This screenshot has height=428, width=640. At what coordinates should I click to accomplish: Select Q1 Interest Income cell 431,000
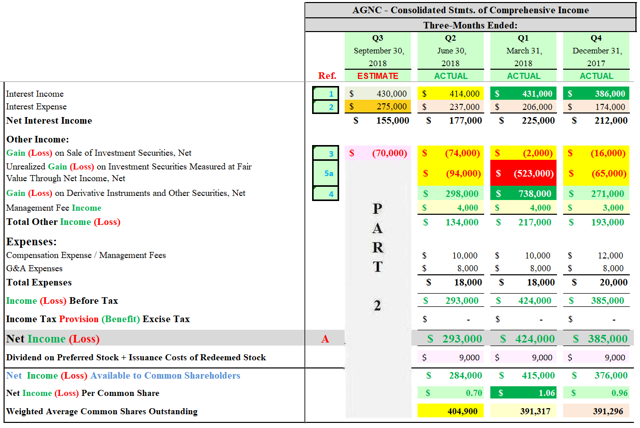tap(523, 93)
